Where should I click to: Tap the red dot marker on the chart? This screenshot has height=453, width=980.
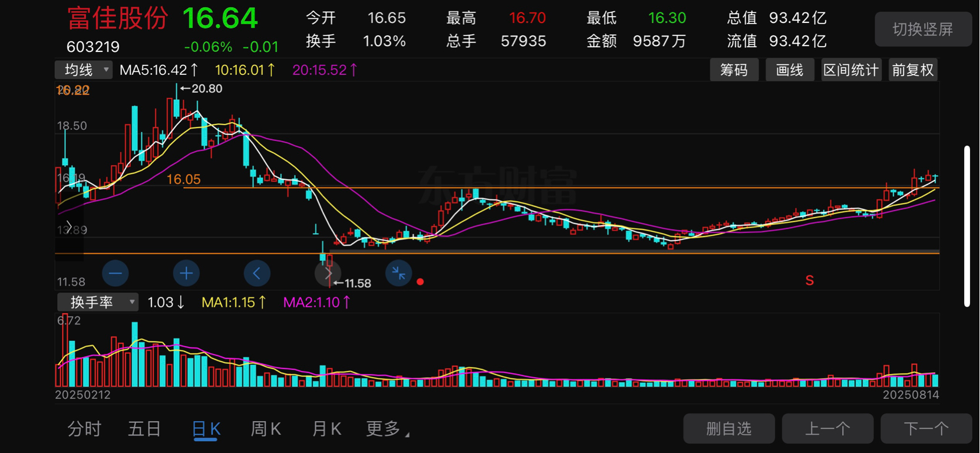[420, 282]
